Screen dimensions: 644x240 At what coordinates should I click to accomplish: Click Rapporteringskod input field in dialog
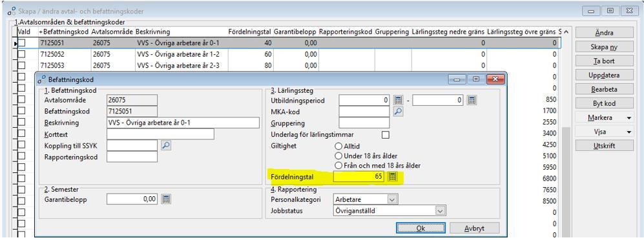coord(132,157)
